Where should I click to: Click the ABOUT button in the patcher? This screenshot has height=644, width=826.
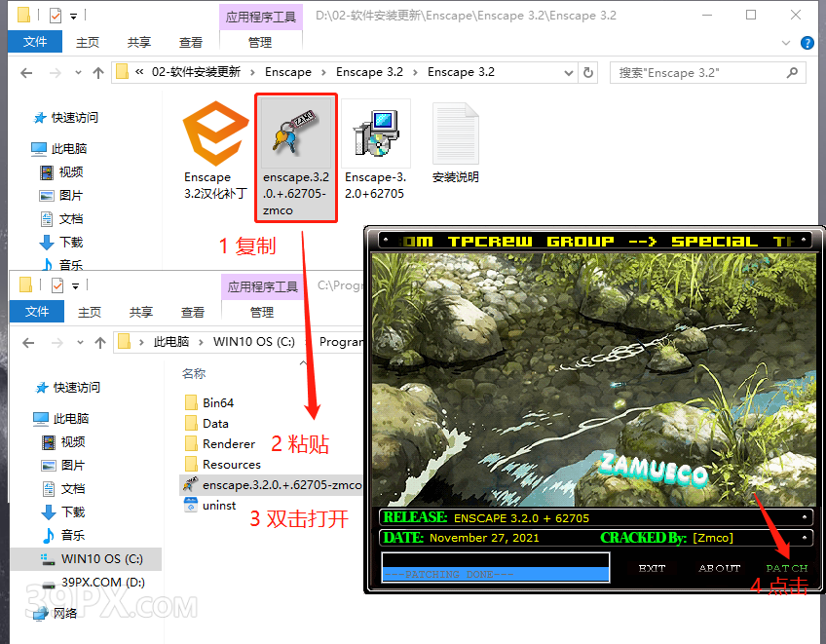718,568
